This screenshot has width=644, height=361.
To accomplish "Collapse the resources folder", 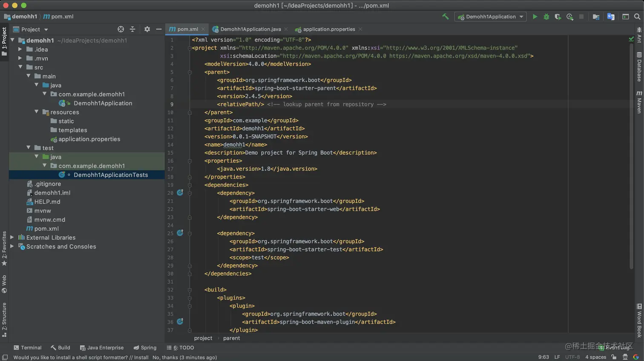I will point(37,112).
